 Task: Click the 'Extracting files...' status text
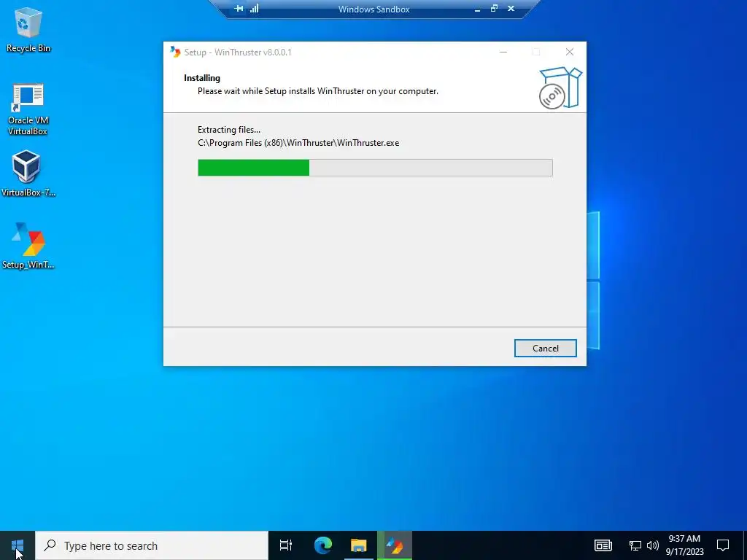pyautogui.click(x=228, y=130)
